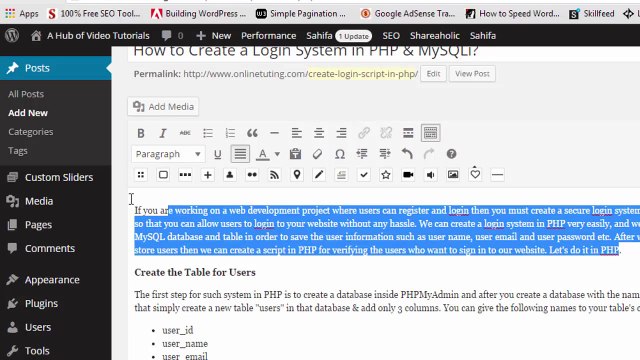This screenshot has width=640, height=360.
Task: Insert a horizontal line
Action: click(274, 133)
